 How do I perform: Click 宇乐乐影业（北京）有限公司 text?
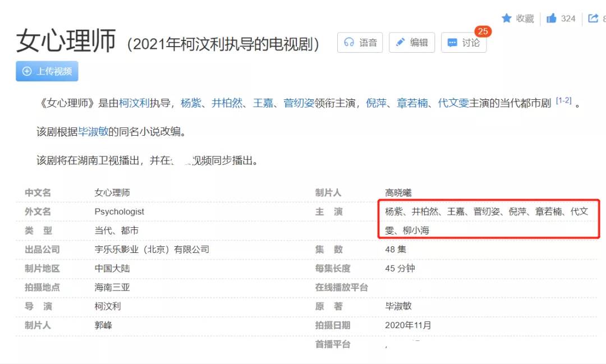click(152, 249)
